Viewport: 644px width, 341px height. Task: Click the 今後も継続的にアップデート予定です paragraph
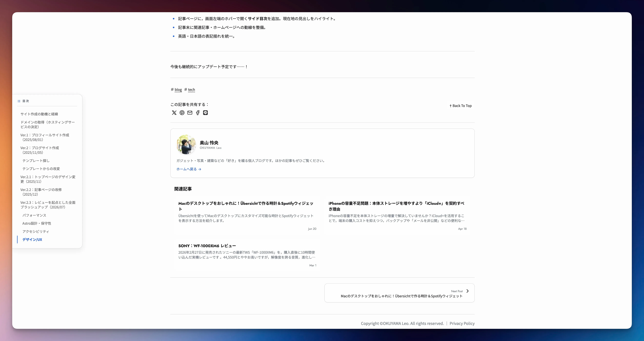point(209,67)
